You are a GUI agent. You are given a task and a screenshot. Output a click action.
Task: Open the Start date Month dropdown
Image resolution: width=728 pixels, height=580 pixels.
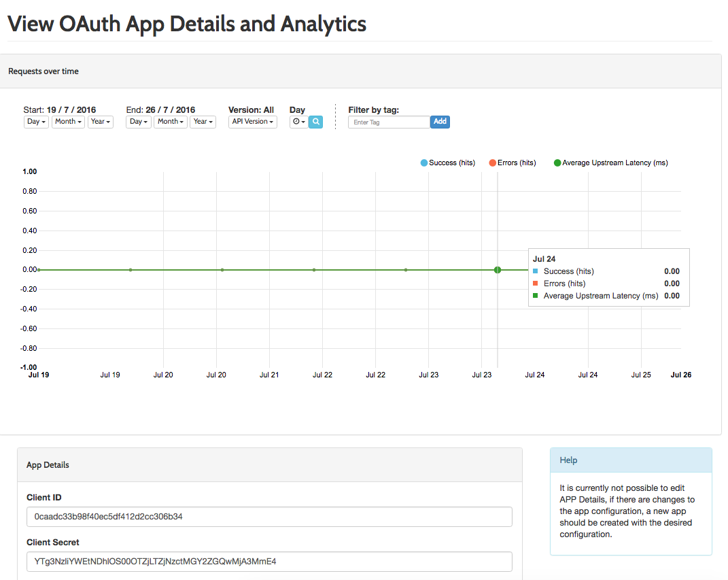coord(68,122)
